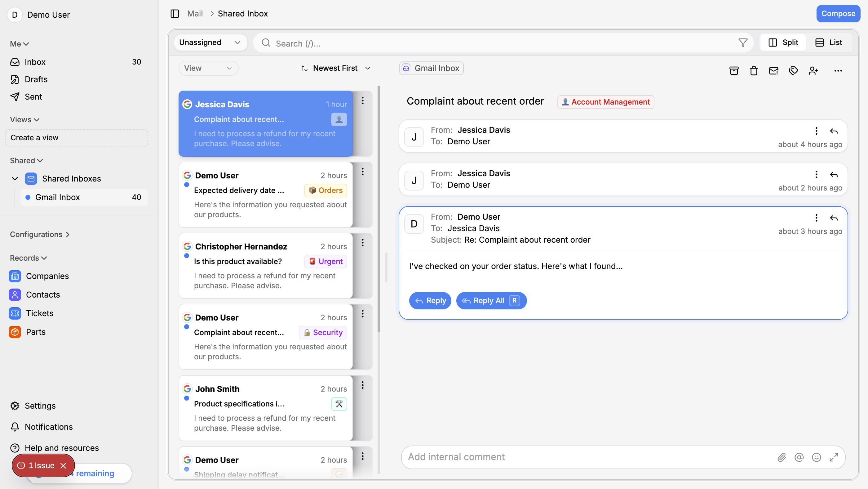
Task: Open the Drafts folder
Action: click(x=77, y=79)
